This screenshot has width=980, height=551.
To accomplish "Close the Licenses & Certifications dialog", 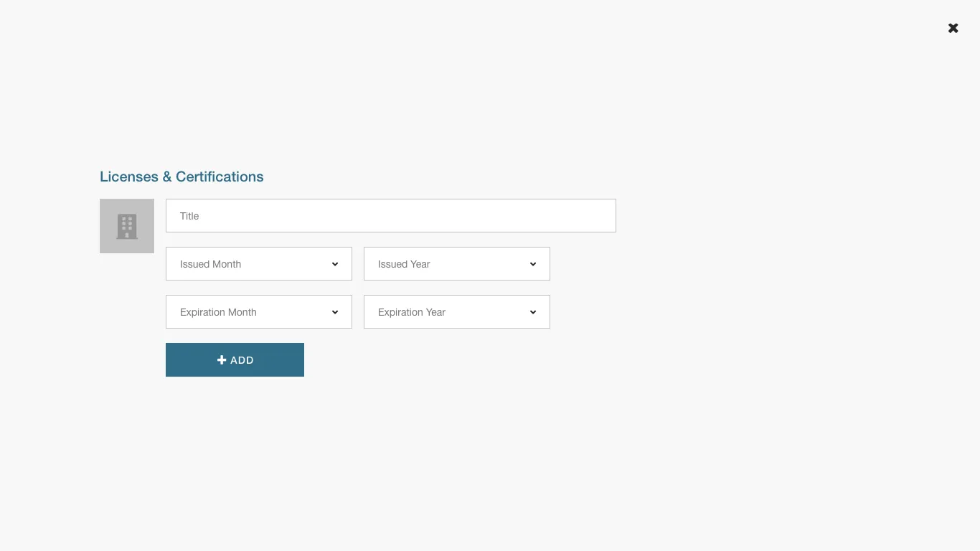I will coord(953,28).
